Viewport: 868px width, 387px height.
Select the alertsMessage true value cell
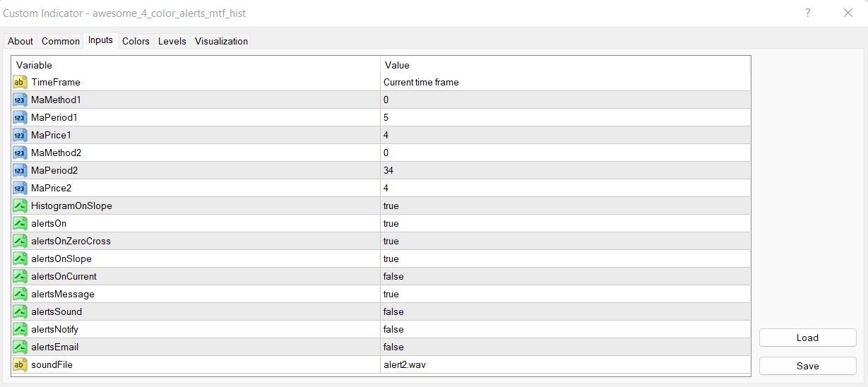pyautogui.click(x=391, y=294)
